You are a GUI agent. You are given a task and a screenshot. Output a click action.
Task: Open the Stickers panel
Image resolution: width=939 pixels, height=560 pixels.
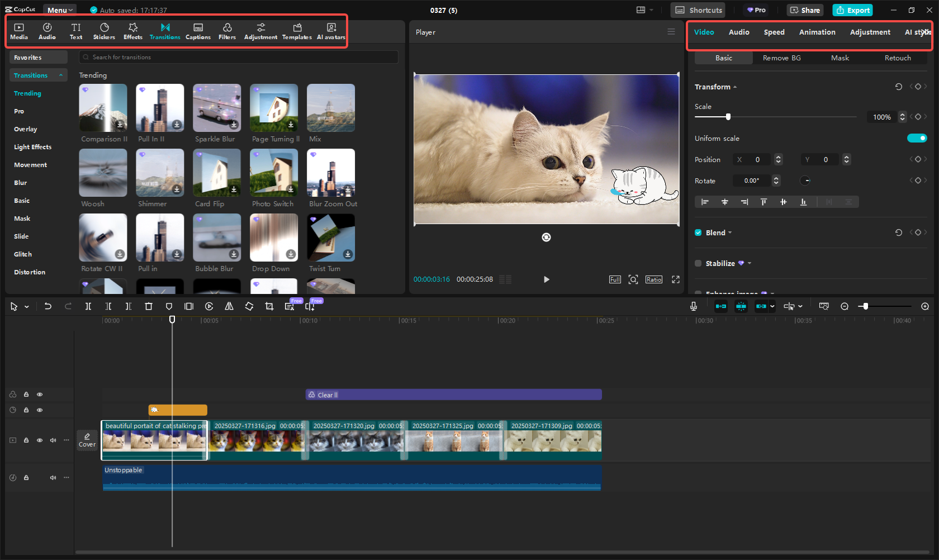click(104, 31)
